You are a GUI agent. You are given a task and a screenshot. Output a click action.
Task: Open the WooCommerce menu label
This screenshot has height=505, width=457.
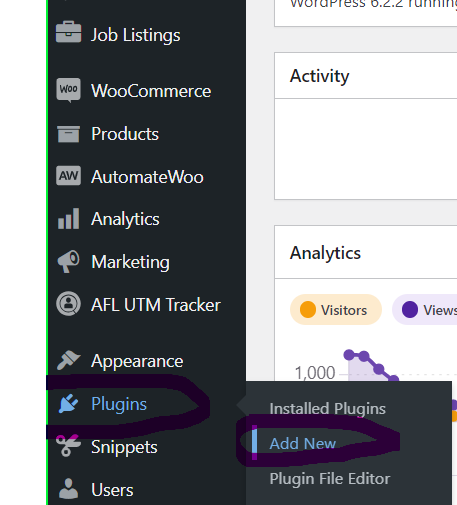(x=151, y=91)
